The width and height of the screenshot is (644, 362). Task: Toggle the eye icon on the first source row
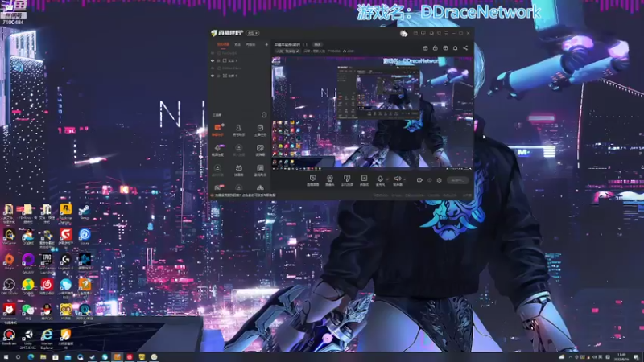pyautogui.click(x=213, y=53)
